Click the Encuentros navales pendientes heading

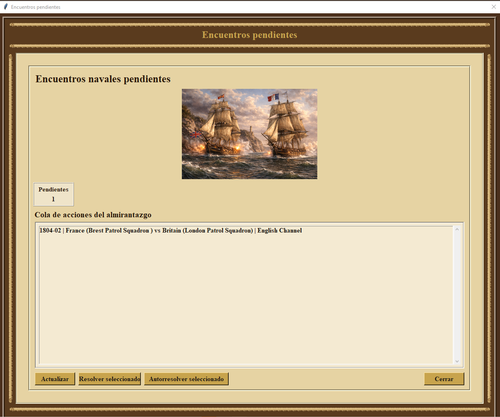click(x=103, y=79)
